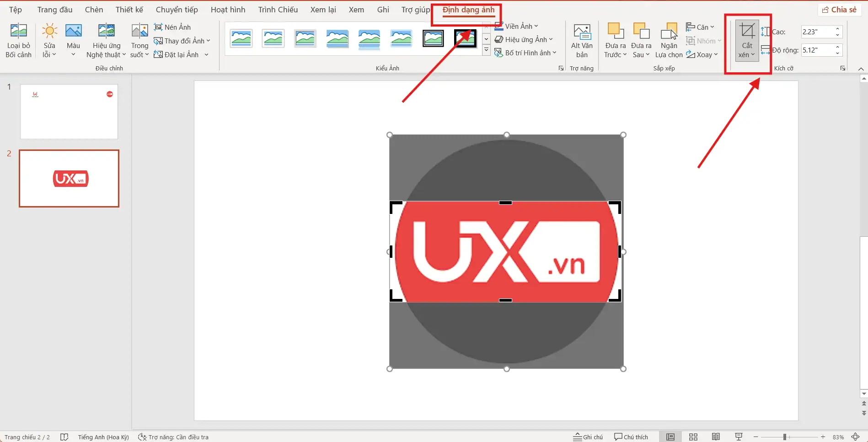Expand the Viền Ảnh border dropdown

tap(517, 26)
